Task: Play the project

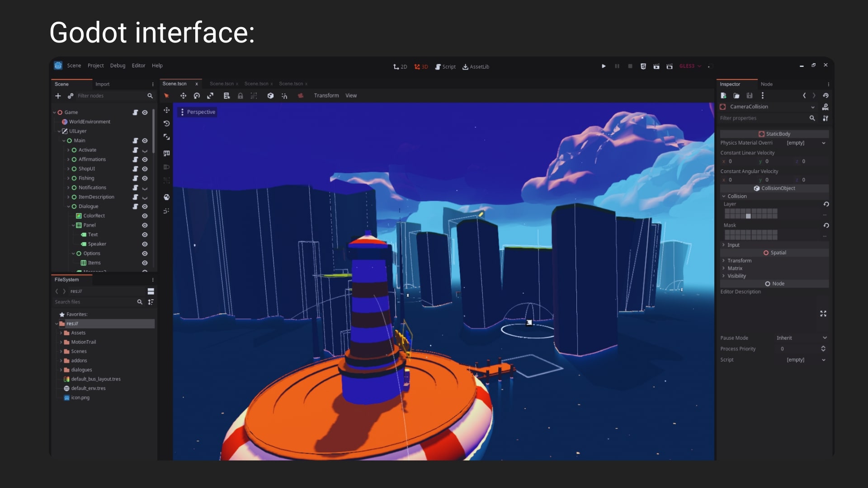Action: (x=604, y=66)
